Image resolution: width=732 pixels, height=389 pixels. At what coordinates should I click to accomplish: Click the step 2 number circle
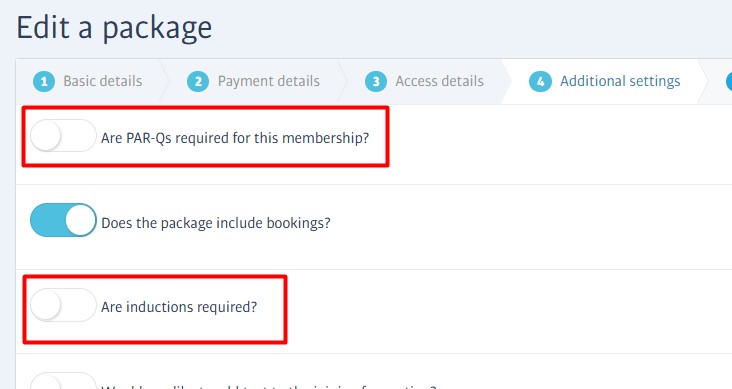[x=198, y=82]
